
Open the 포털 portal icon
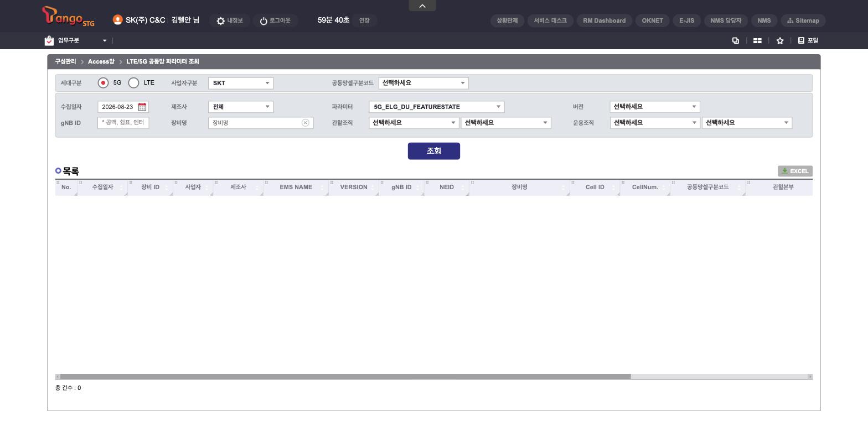(801, 40)
